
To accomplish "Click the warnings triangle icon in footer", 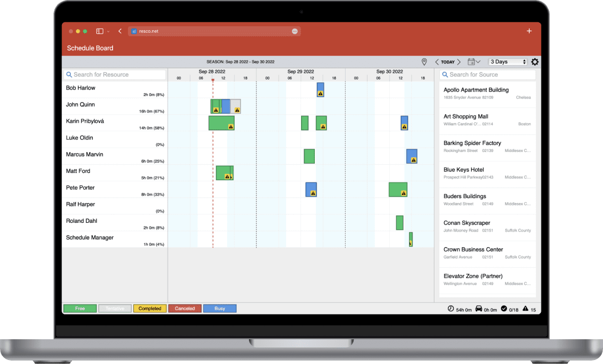I will (525, 309).
